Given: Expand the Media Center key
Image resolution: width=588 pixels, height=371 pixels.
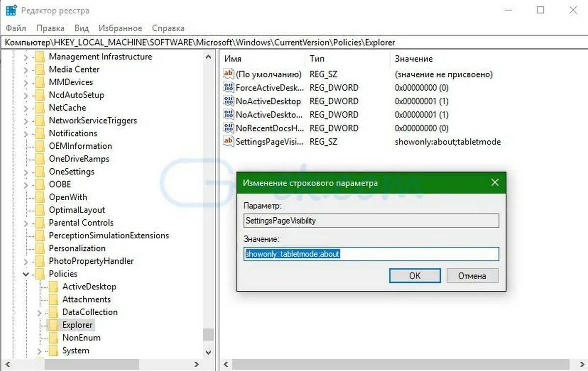Looking at the screenshot, I should (x=26, y=70).
